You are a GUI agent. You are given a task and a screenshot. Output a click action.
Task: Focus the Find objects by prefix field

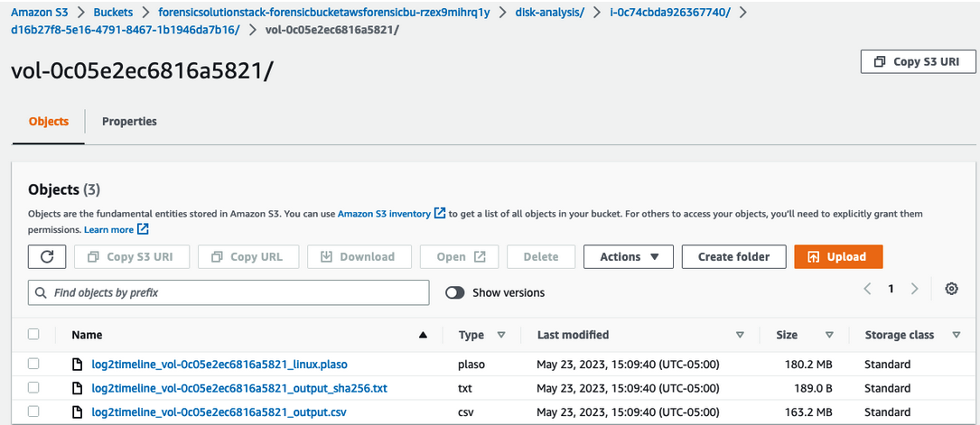[x=229, y=292]
